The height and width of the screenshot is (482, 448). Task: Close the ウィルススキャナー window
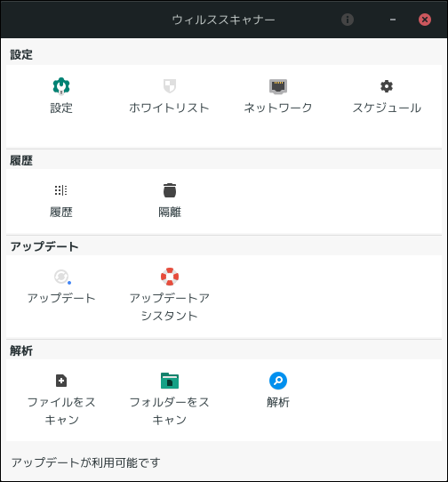pos(425,20)
